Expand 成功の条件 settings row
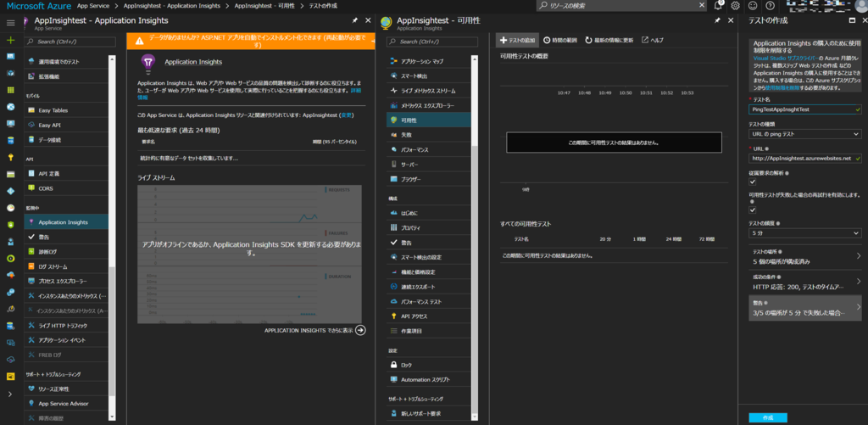The image size is (868, 425). 805,282
